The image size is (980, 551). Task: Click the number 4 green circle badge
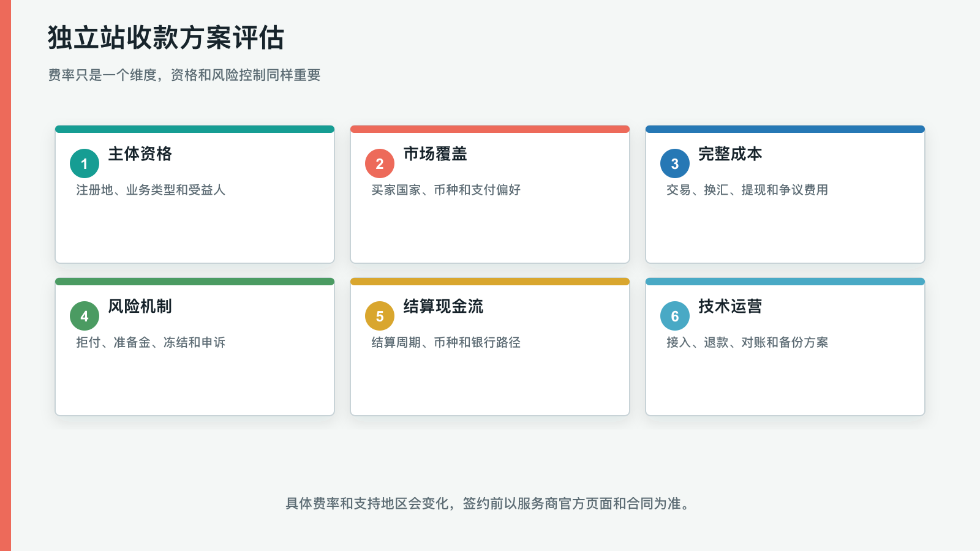[85, 316]
